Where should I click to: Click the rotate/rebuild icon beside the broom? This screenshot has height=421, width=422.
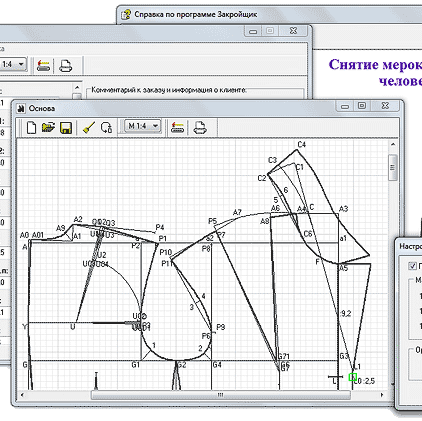106,128
